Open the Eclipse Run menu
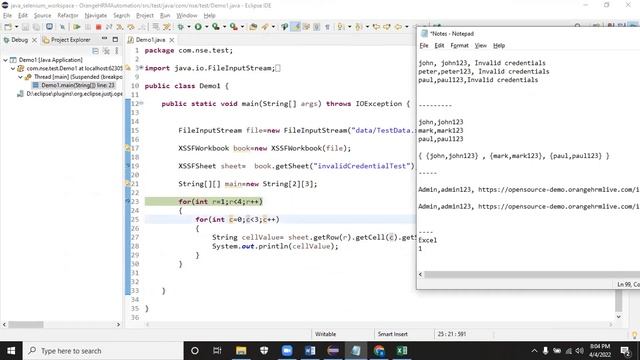The height and width of the screenshot is (360, 640). click(165, 16)
